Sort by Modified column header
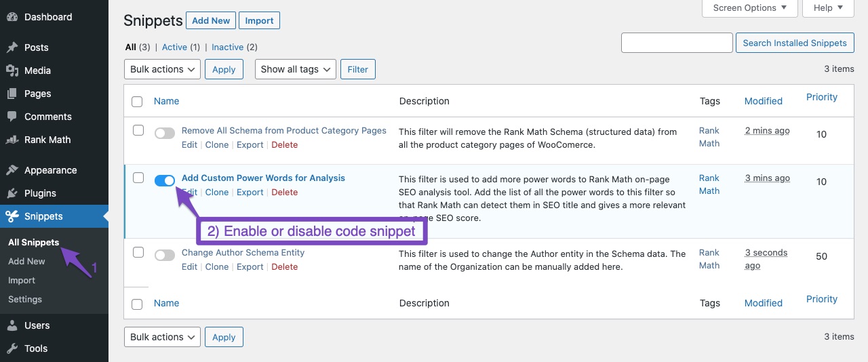The image size is (868, 362). click(x=764, y=101)
